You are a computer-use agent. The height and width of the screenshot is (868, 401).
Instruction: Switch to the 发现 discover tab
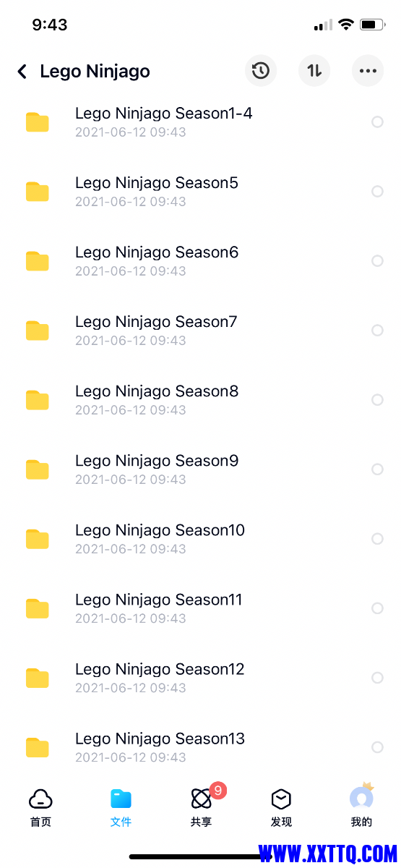(281, 807)
